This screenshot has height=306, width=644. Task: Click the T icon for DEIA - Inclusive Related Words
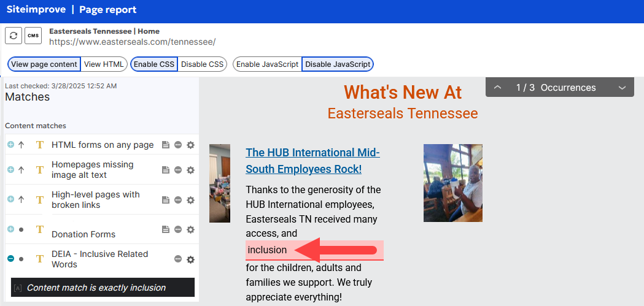click(x=40, y=259)
